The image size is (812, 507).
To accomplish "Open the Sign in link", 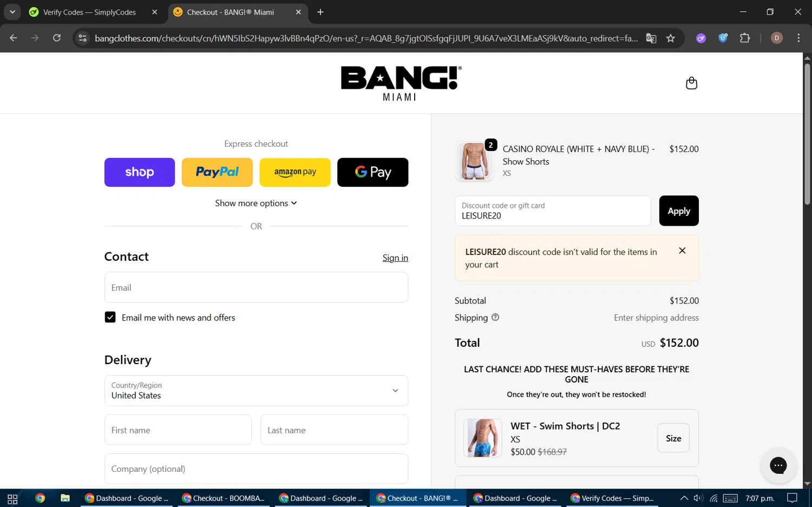I will (x=395, y=258).
